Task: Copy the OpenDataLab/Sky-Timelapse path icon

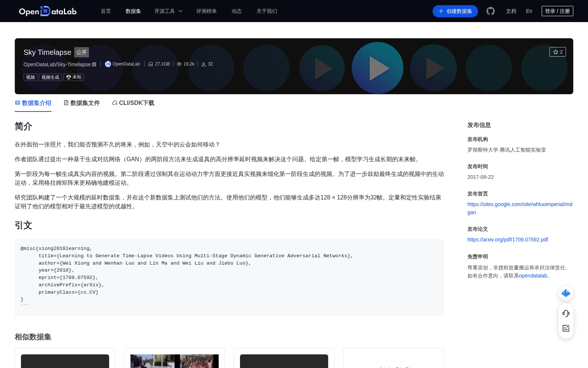Action: tap(94, 64)
